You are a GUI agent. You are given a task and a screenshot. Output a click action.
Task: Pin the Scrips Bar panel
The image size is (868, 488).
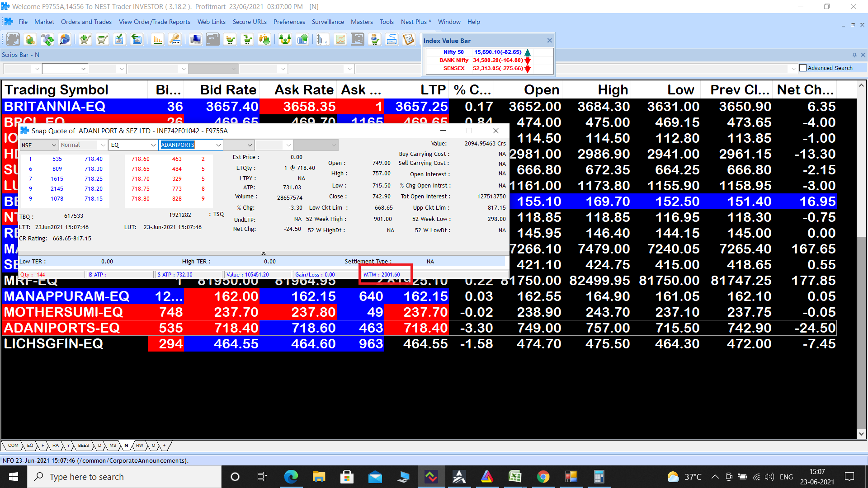pyautogui.click(x=854, y=55)
